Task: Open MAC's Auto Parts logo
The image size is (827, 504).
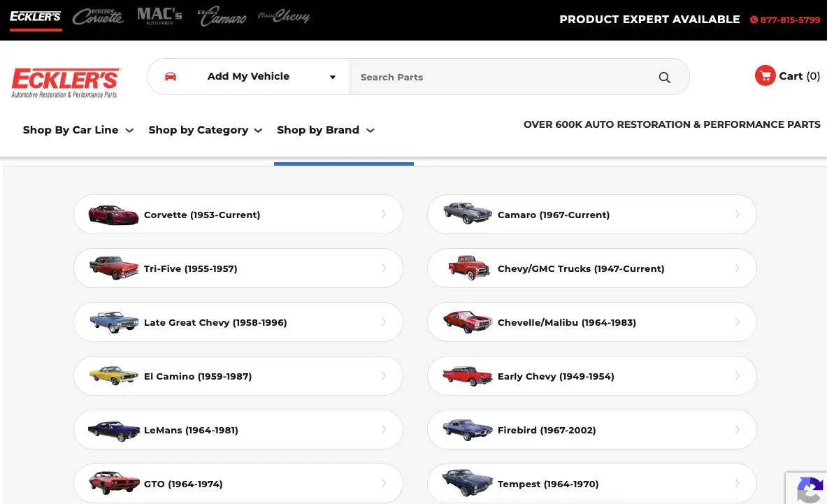Action: coord(159,16)
